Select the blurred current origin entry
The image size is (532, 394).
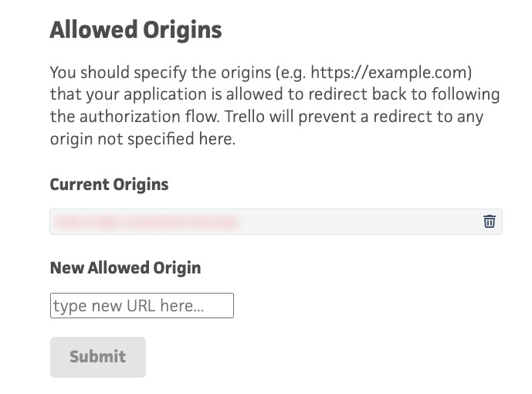point(145,222)
